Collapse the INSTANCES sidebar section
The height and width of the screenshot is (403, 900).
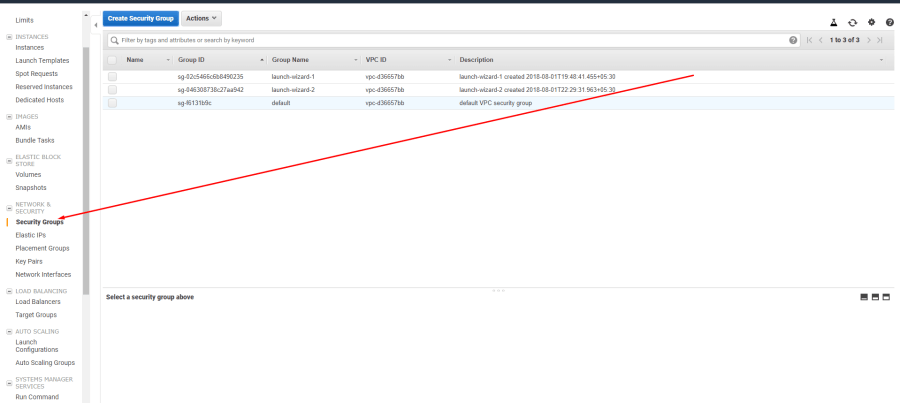9,37
